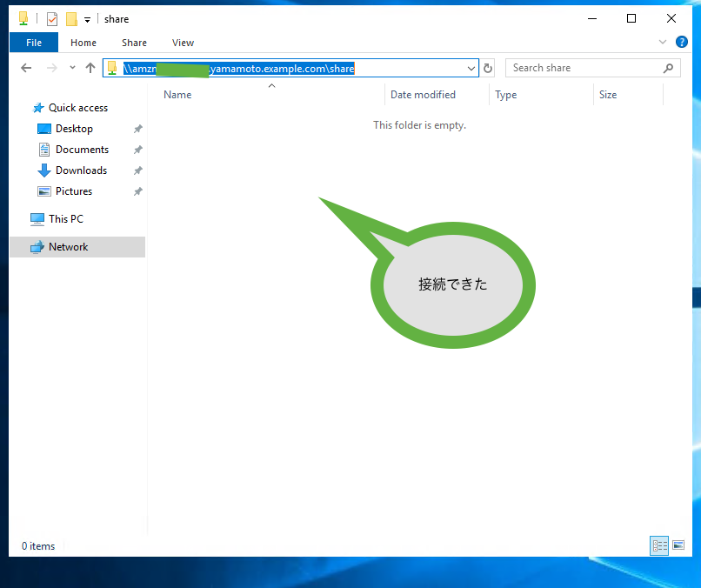
Task: Sort by the Name column header
Action: coord(177,95)
